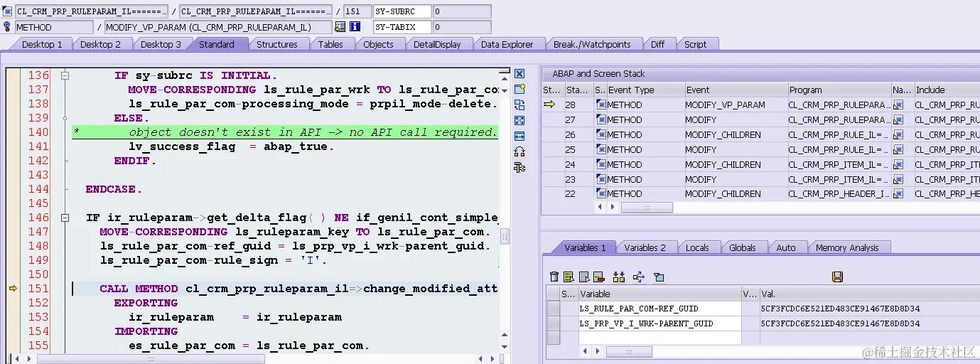Open the Script tab
The image size is (980, 364).
click(x=696, y=44)
